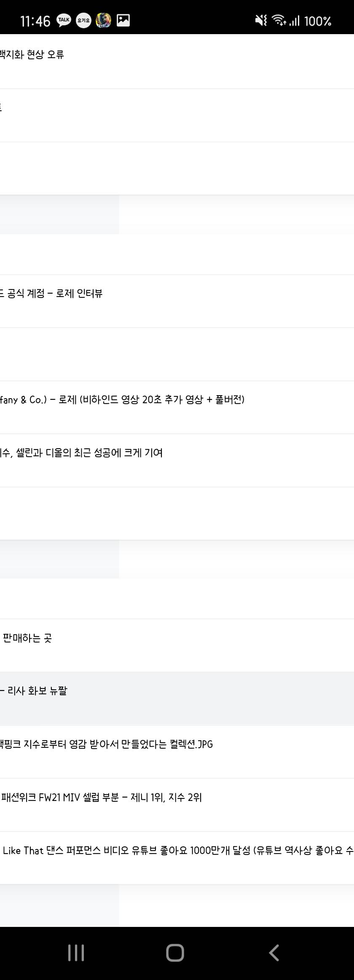Open the 판매하는 곳 post

click(177, 645)
